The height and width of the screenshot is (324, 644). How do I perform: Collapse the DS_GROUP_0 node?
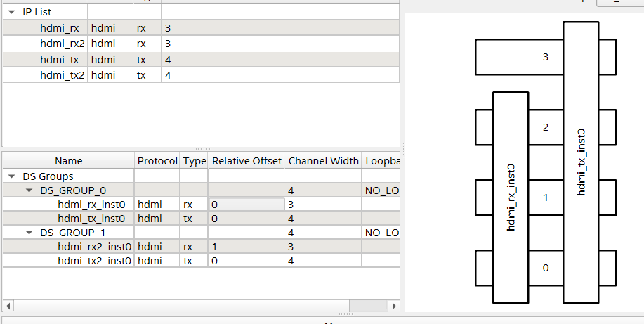pyautogui.click(x=29, y=190)
